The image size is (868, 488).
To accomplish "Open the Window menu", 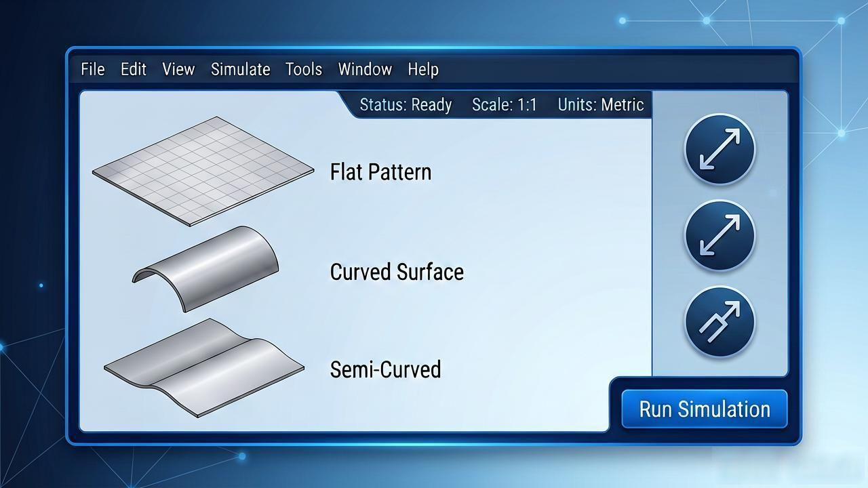I will point(365,69).
